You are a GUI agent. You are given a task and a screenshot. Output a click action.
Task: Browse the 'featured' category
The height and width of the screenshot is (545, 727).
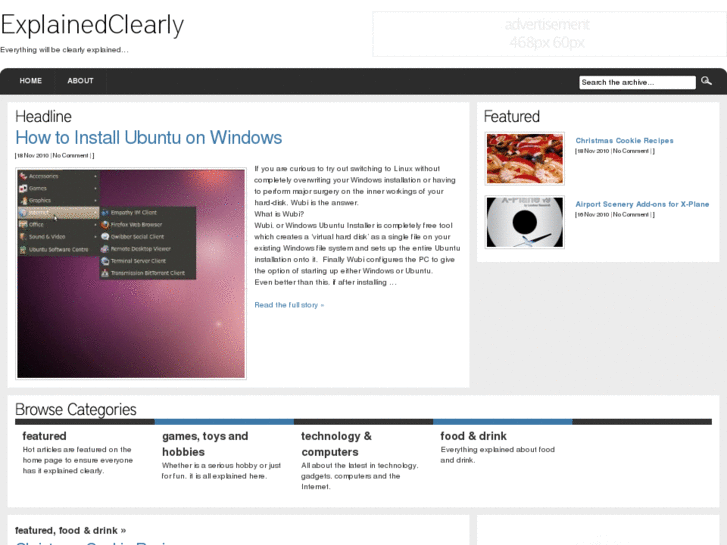pos(45,436)
